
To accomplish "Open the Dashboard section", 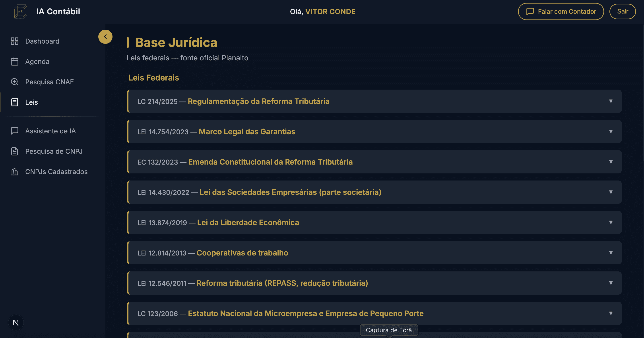I will 42,41.
